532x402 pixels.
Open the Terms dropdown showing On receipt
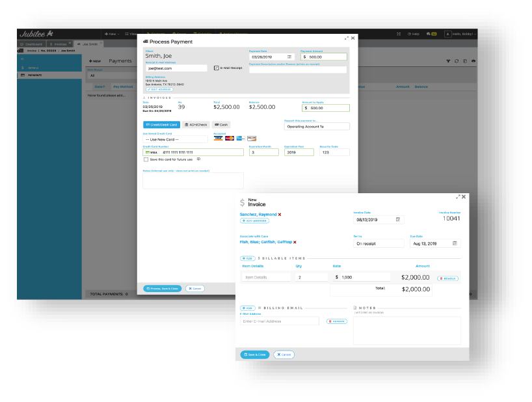[x=379, y=243]
